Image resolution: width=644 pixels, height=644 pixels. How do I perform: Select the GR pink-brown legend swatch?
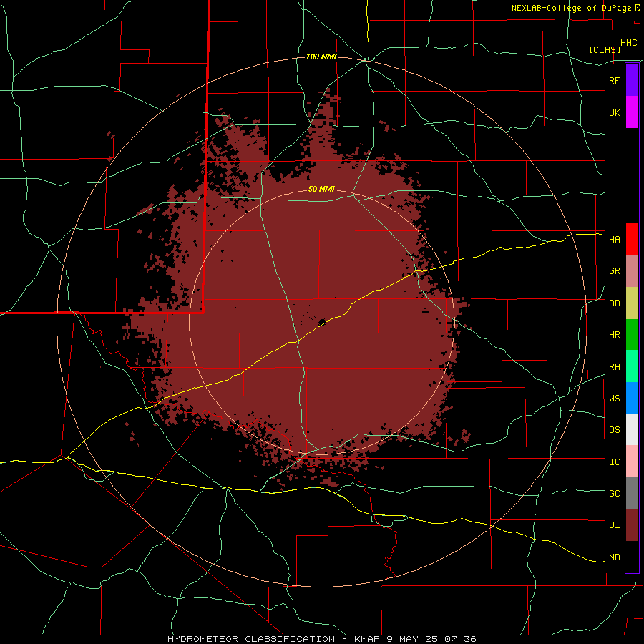[x=632, y=271]
